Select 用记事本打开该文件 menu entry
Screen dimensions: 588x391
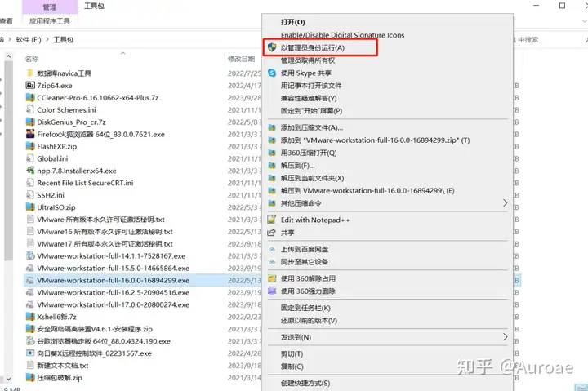[311, 86]
